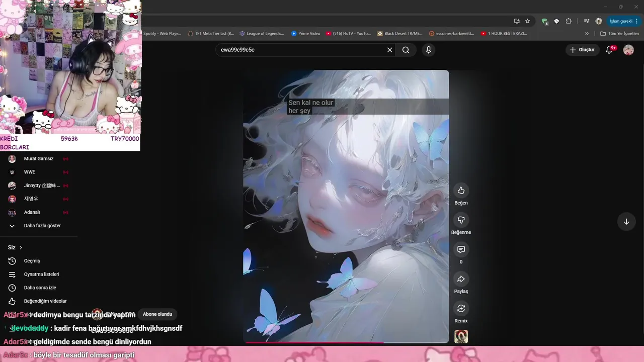Open Beğendiğim videolar liked videos
Screen dimensions: 644x362
click(39, 301)
